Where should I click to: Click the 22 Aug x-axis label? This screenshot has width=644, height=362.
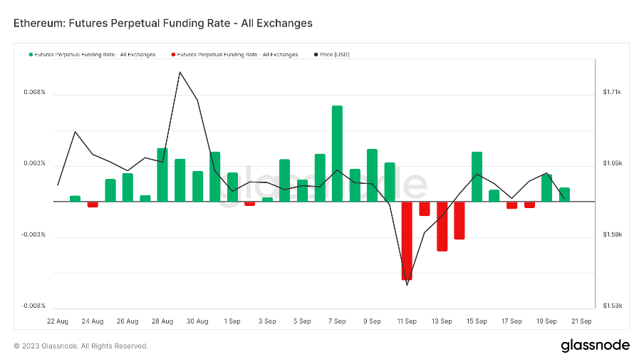[x=58, y=321]
